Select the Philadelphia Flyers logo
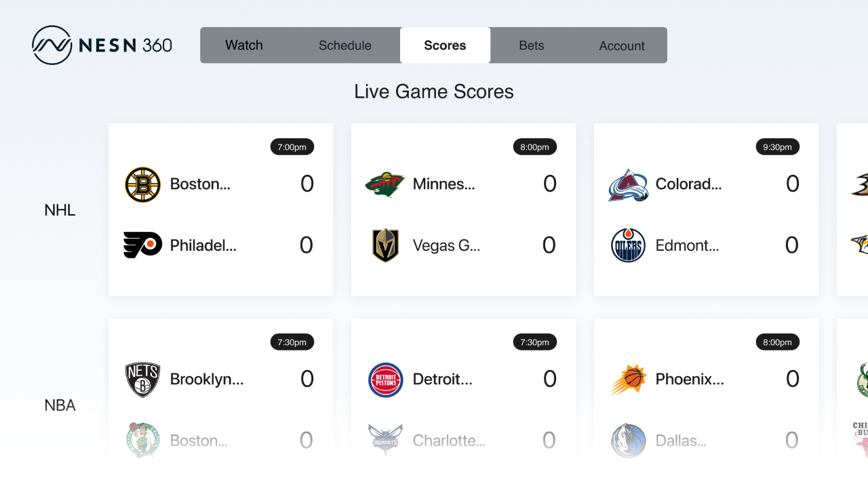The image size is (868, 488). pyautogui.click(x=143, y=245)
